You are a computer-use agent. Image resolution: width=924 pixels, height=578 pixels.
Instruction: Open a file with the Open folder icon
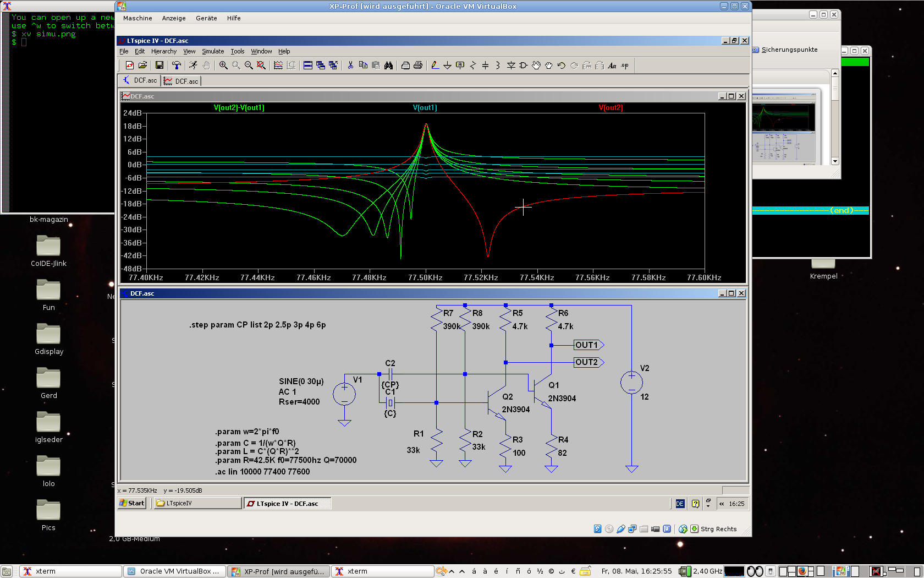[x=142, y=66]
